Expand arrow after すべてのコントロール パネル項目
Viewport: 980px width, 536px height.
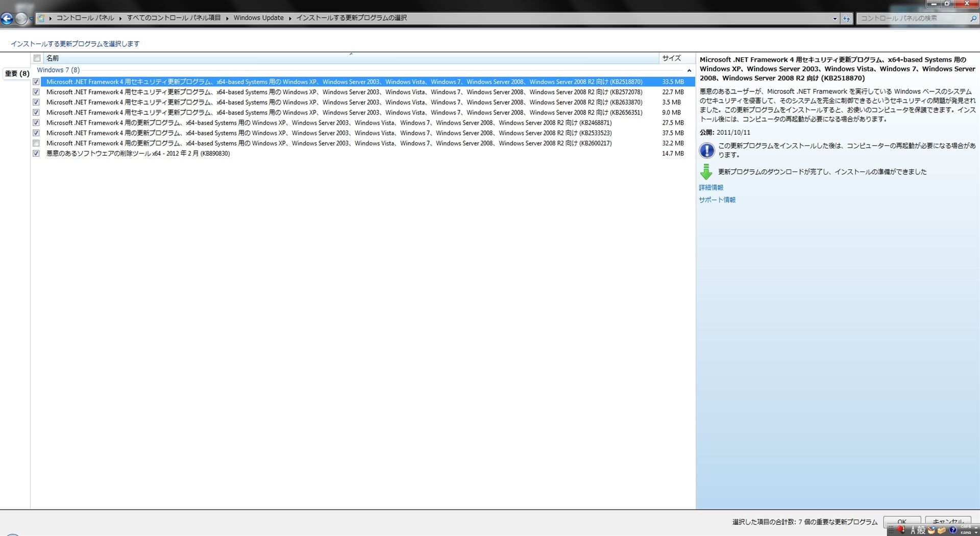tap(227, 18)
